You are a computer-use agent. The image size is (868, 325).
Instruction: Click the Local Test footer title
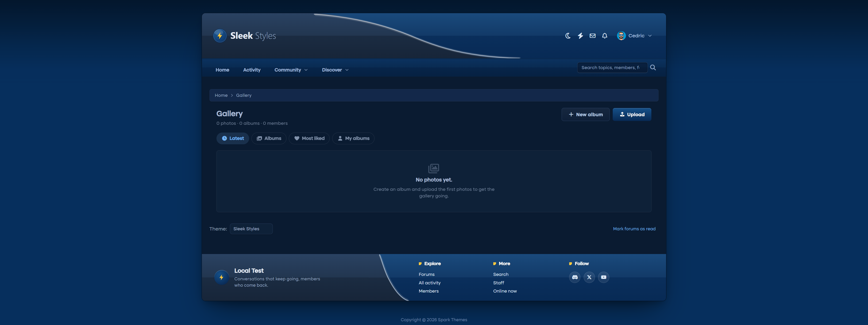click(249, 271)
